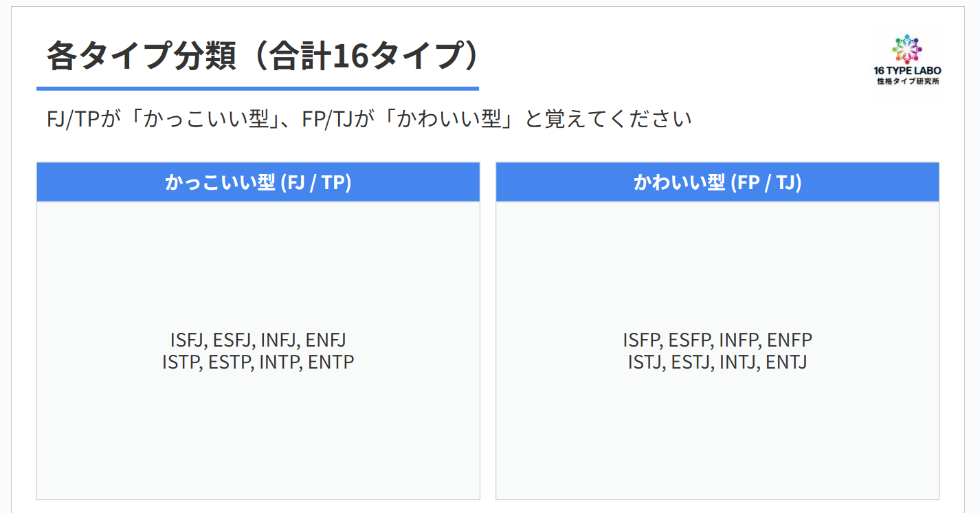This screenshot has width=980, height=513.
Task: Click ISTJ in the right box
Action: [x=645, y=362]
